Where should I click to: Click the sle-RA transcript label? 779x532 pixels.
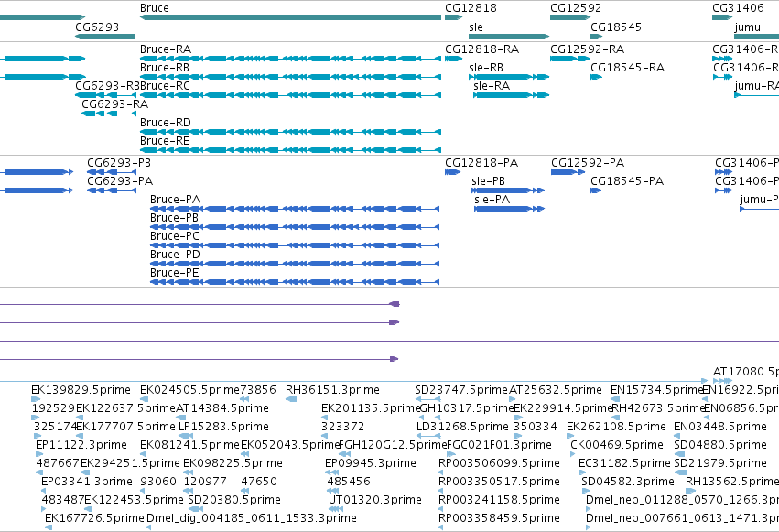pos(492,86)
